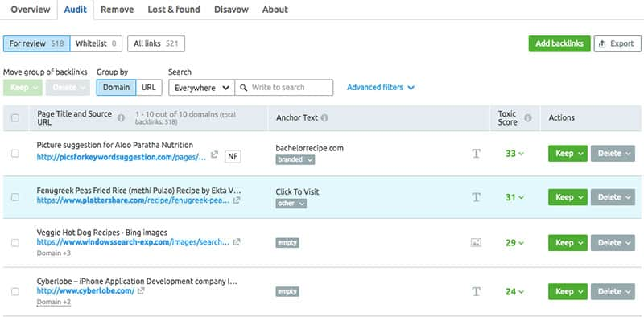Image resolution: width=644 pixels, height=317 pixels.
Task: Click anchor text bachelorrecipe.com
Action: pos(310,148)
